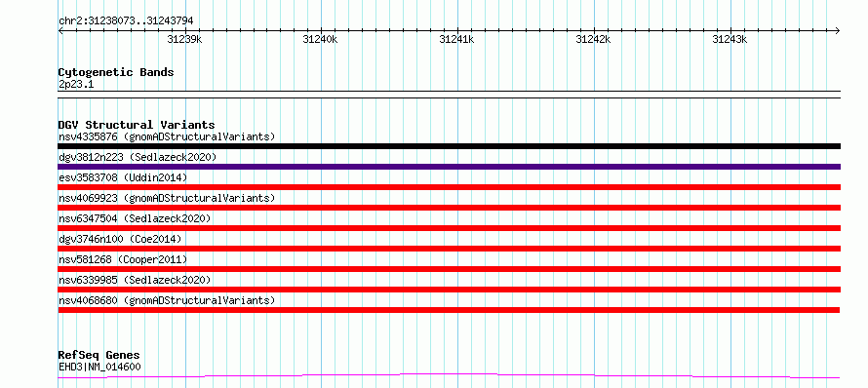The width and height of the screenshot is (868, 388).
Task: Click the nsv4068680 (gnomADStructuralVariants) label
Action: (167, 300)
